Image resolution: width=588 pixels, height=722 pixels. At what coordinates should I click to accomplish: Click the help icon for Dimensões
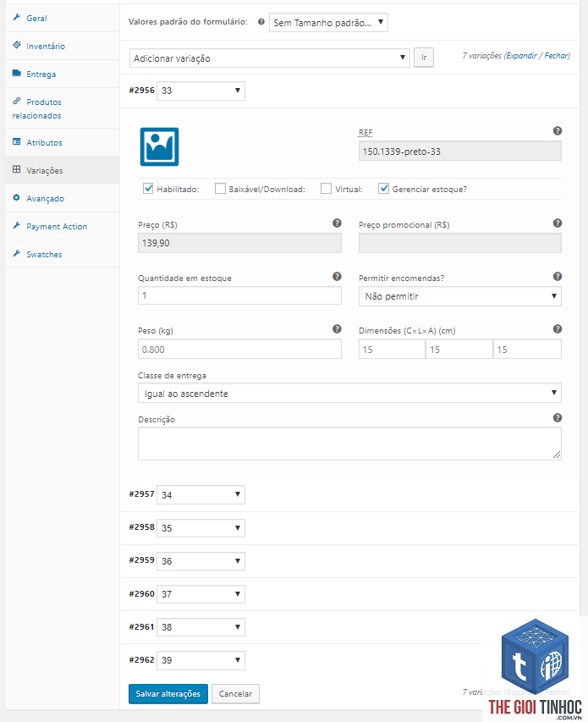558,328
